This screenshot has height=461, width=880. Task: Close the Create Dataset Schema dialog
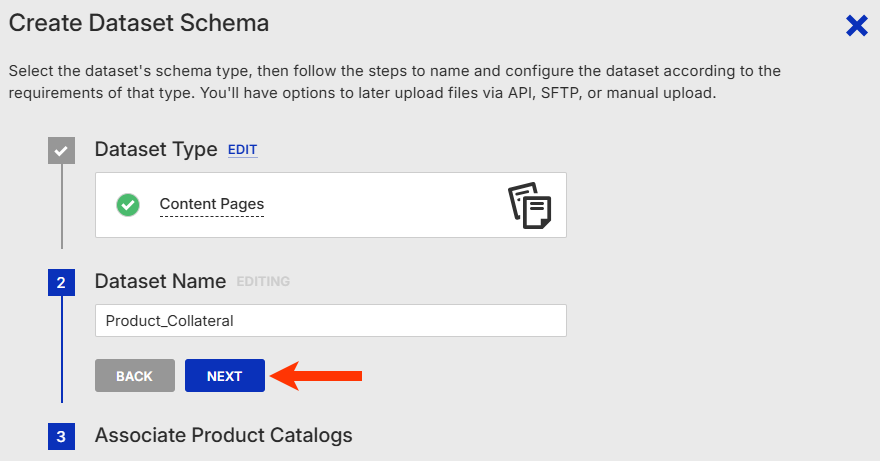(857, 26)
